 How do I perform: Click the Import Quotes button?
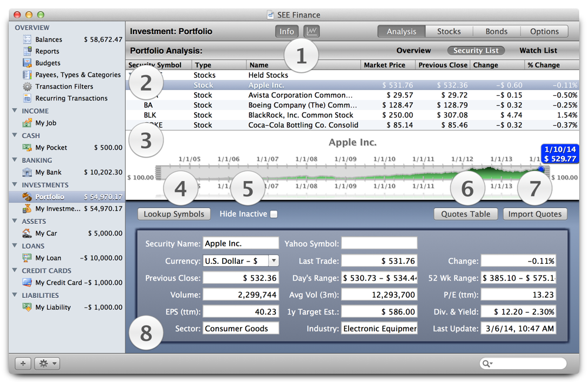pyautogui.click(x=534, y=214)
